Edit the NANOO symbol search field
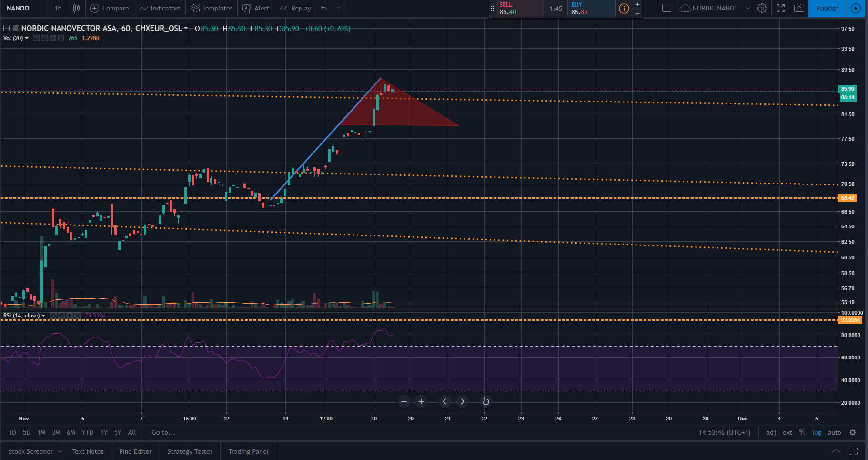The width and height of the screenshot is (868, 460). (x=24, y=8)
